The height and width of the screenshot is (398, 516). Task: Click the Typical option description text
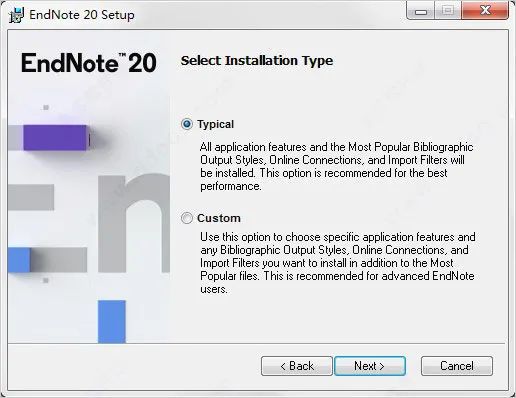coord(337,166)
